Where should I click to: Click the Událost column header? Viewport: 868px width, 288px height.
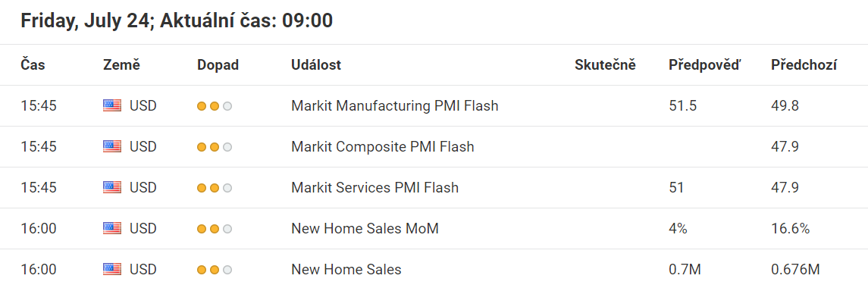click(316, 65)
